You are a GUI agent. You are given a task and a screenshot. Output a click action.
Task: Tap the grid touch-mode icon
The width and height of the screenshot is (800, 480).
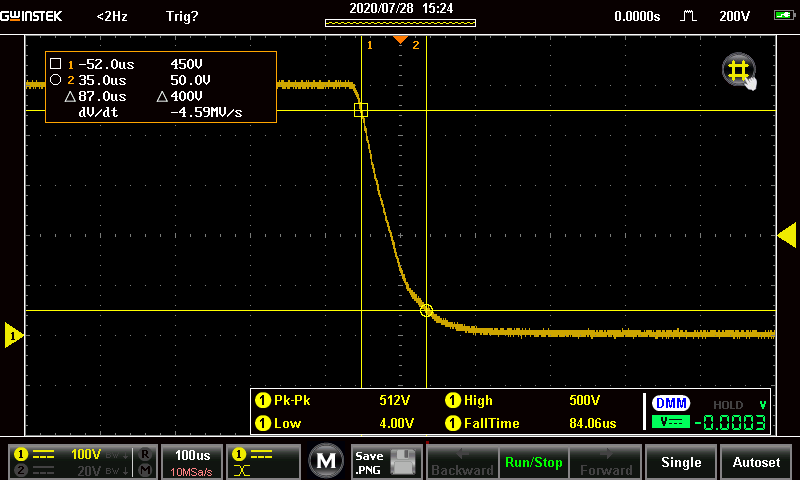coord(739,71)
